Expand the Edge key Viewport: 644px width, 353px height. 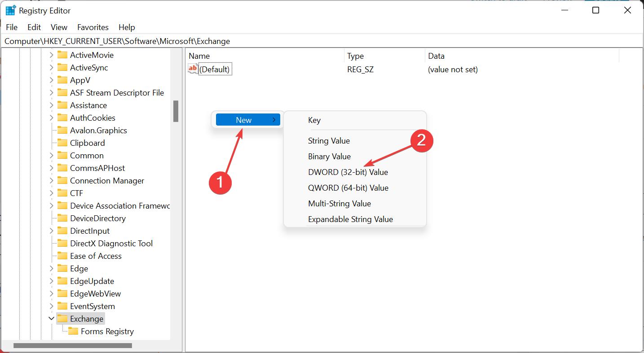coord(51,269)
